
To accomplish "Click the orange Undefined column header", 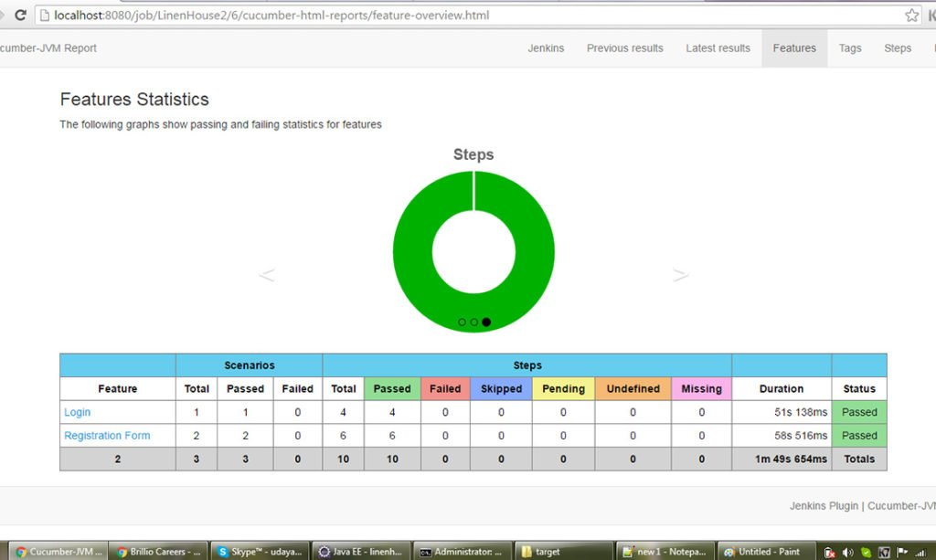I will tap(633, 389).
